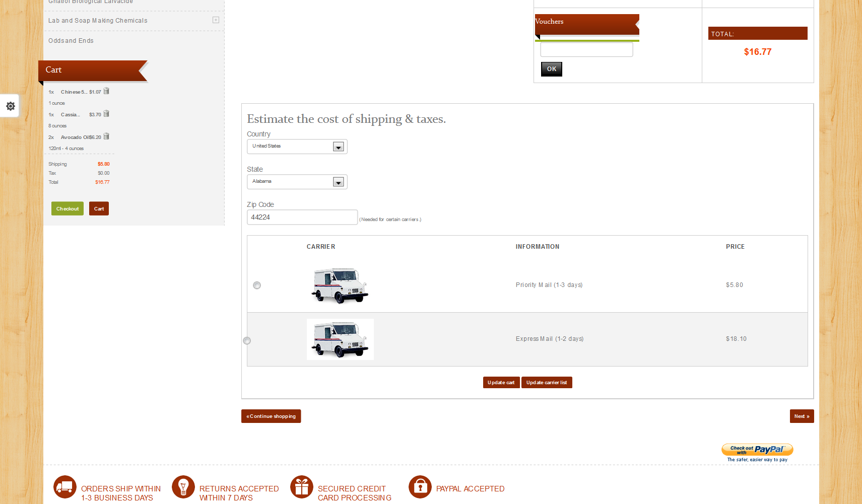Expand Lab and Soap Making Chemicals category

click(216, 20)
